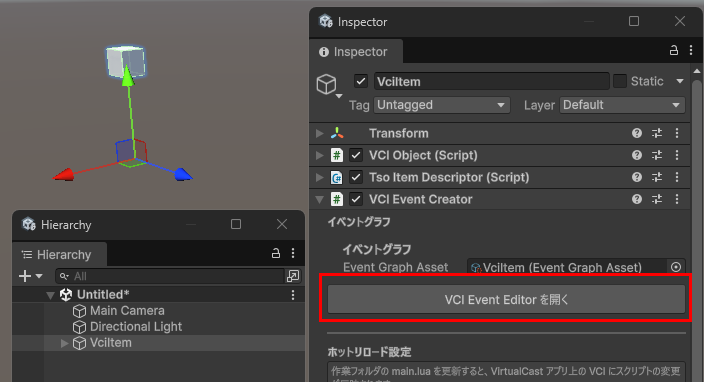Edit the VciItem name field
Screen dimensions: 704x382
491,81
